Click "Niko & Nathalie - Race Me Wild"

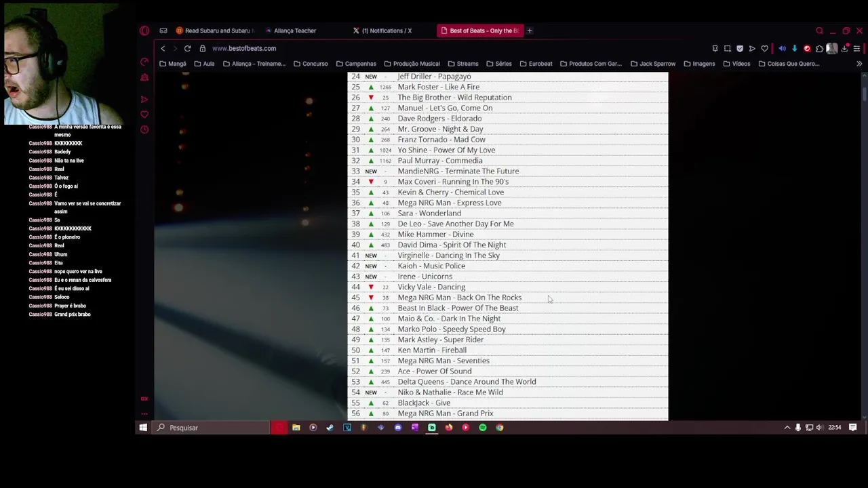pyautogui.click(x=450, y=392)
